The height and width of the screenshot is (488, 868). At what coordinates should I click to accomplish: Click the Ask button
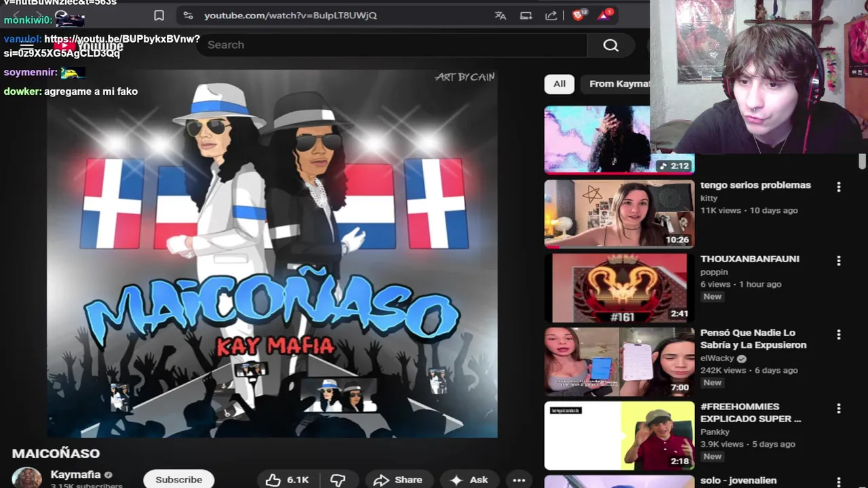click(x=469, y=479)
